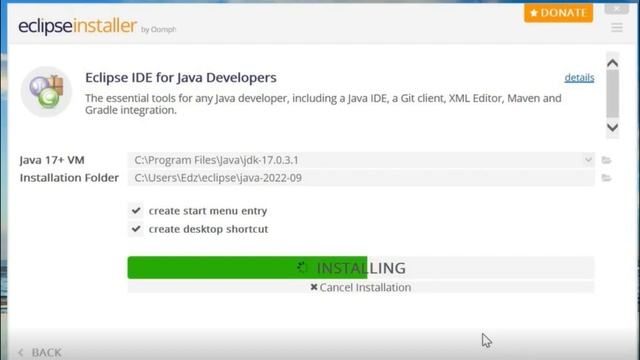Click the green INSTALLING progress bar
Image resolution: width=640 pixels, height=360 pixels.
pyautogui.click(x=361, y=268)
